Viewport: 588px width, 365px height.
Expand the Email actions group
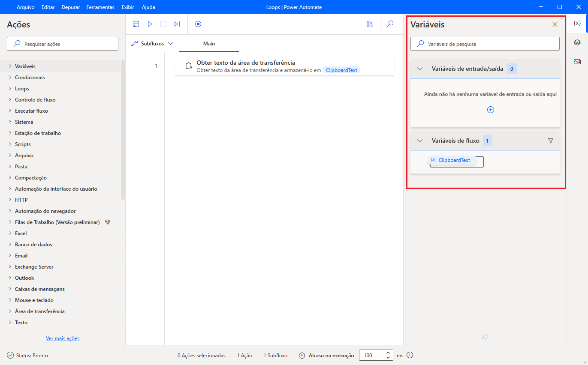pyautogui.click(x=10, y=256)
